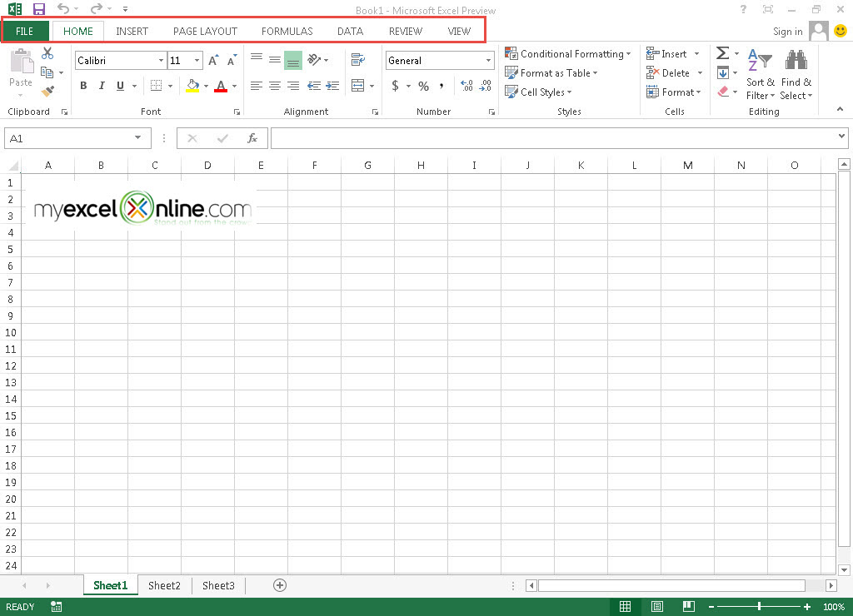Click the Orientation text angle icon

[x=314, y=60]
